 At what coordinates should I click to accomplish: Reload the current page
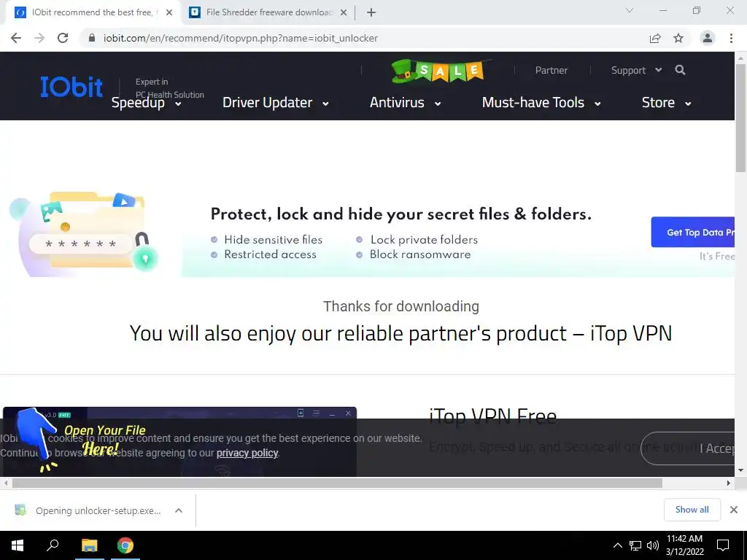tap(63, 38)
